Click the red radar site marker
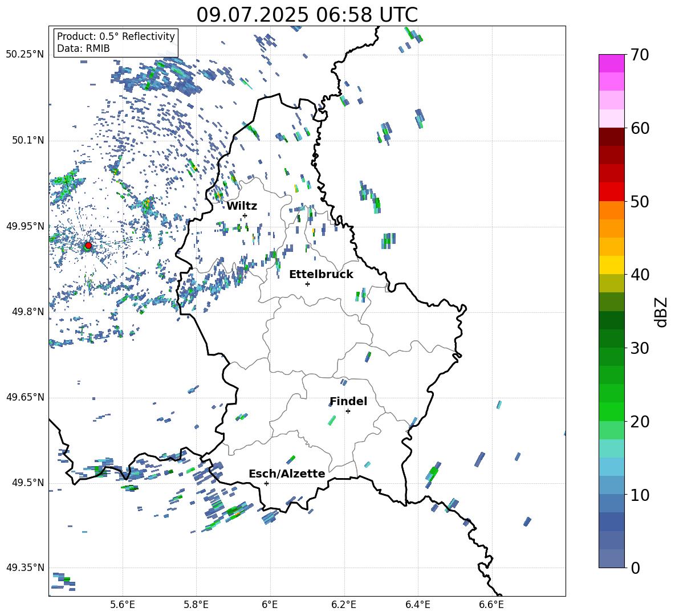This screenshot has height=616, width=675. tap(88, 245)
